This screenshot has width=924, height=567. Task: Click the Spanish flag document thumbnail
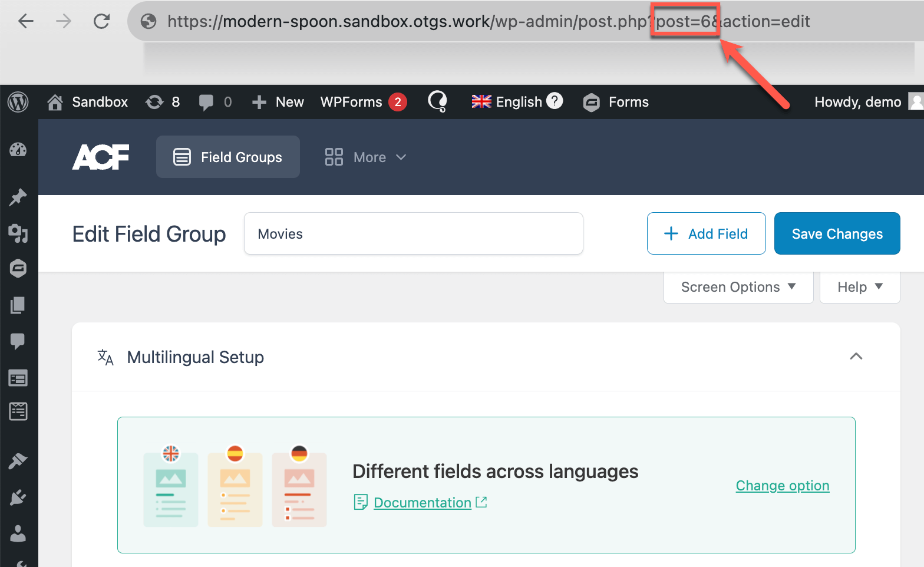click(x=235, y=486)
